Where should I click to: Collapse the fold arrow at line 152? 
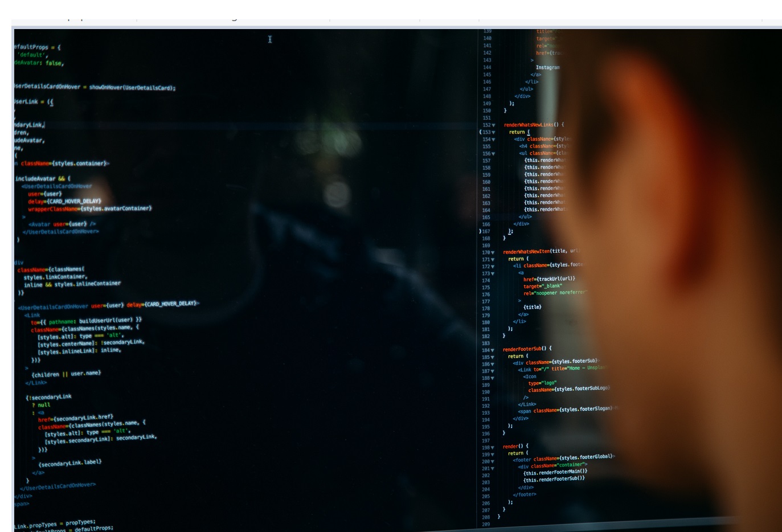[x=493, y=125]
